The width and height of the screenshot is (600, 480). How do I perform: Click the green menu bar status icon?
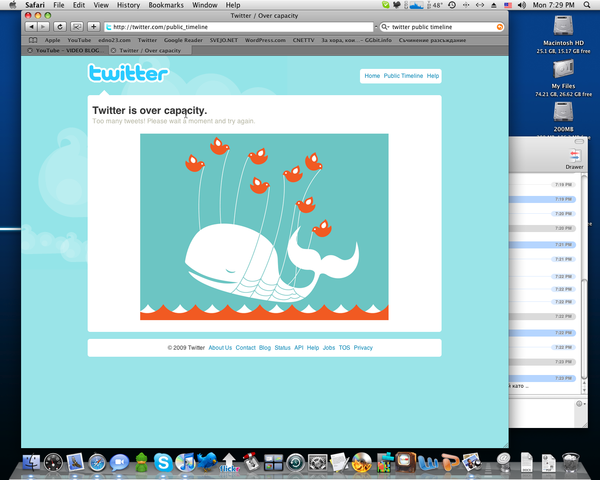tap(385, 5)
